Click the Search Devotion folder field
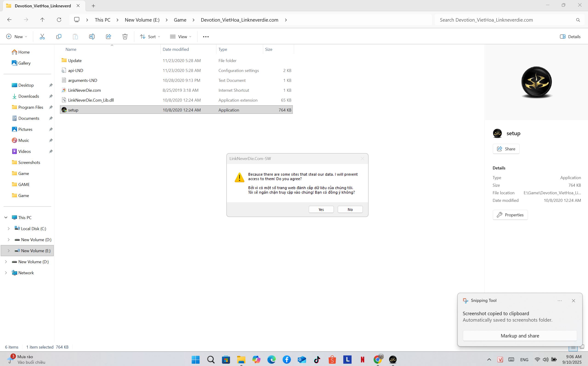The image size is (588, 366). point(506,20)
